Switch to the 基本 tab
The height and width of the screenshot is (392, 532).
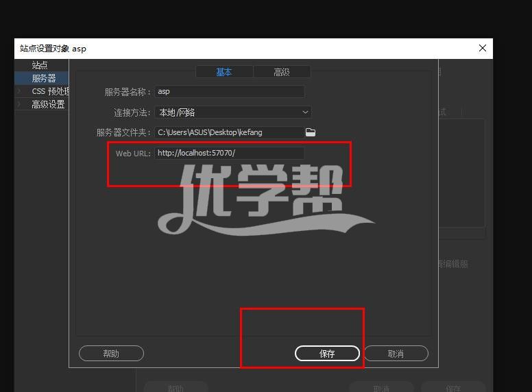224,72
